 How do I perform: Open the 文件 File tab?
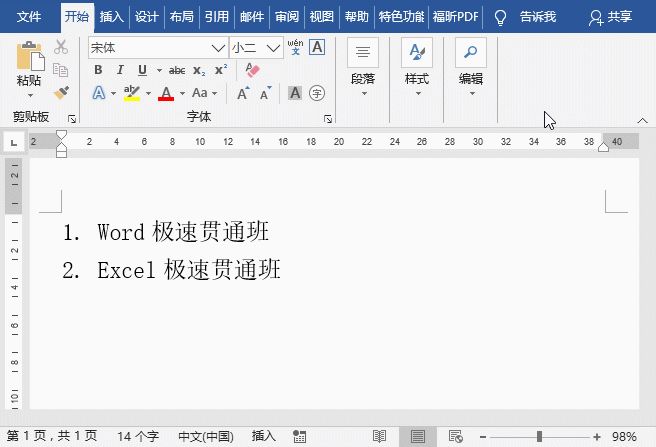pyautogui.click(x=29, y=17)
